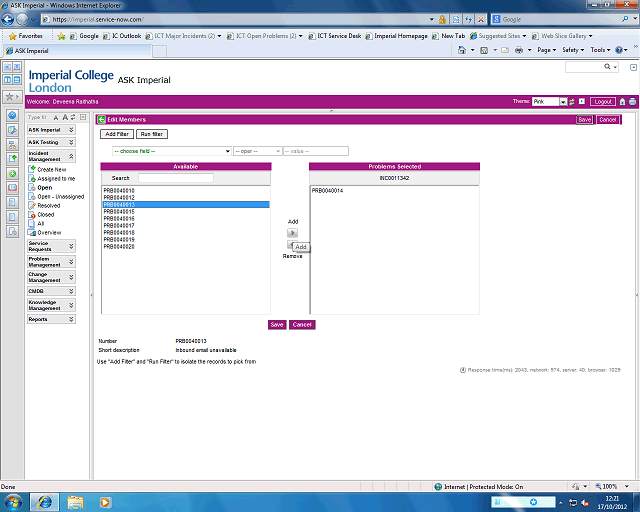Click the green back arrow beside Edit Members
Viewport: 640px width, 512px height.
(x=101, y=119)
